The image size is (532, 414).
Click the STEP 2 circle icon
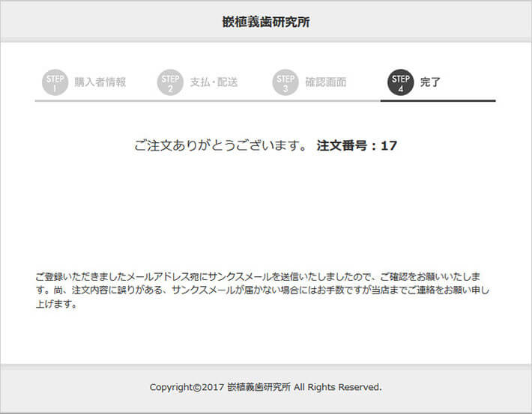(170, 82)
